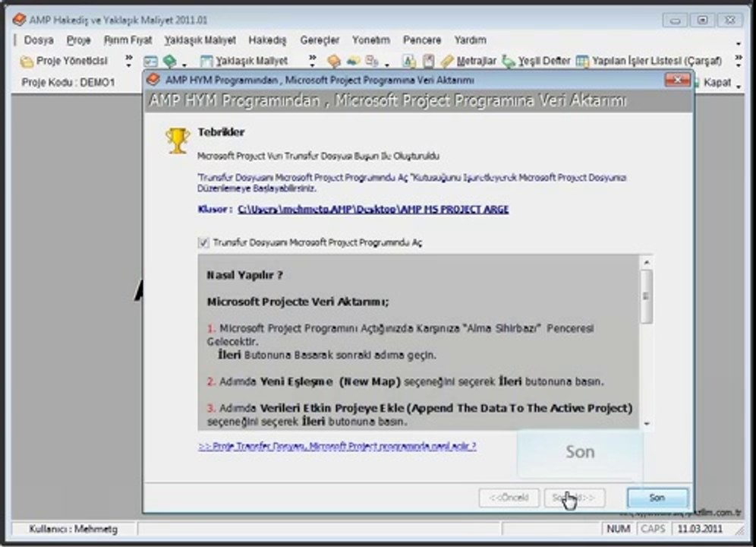Image resolution: width=756 pixels, height=547 pixels.
Task: Click the trophy icon next to Tebrikler
Action: pos(178,141)
